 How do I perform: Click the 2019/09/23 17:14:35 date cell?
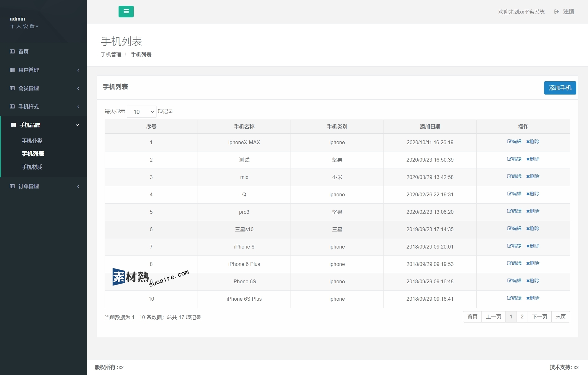pos(430,230)
